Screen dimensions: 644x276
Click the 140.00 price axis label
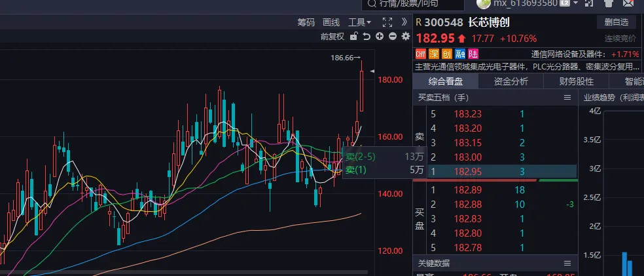tap(390, 194)
